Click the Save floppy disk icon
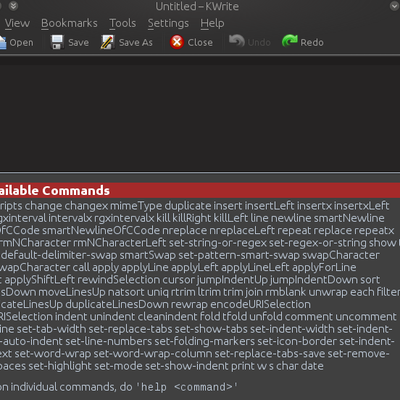 [x=57, y=43]
